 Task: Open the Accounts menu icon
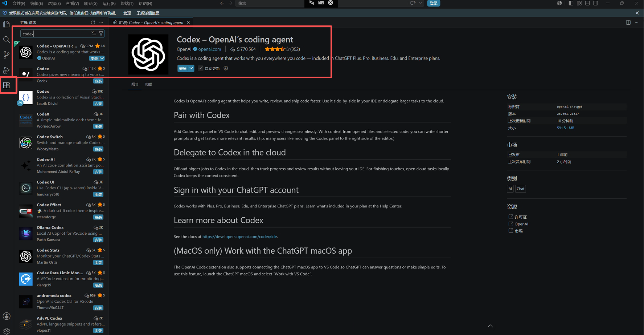tap(7, 316)
